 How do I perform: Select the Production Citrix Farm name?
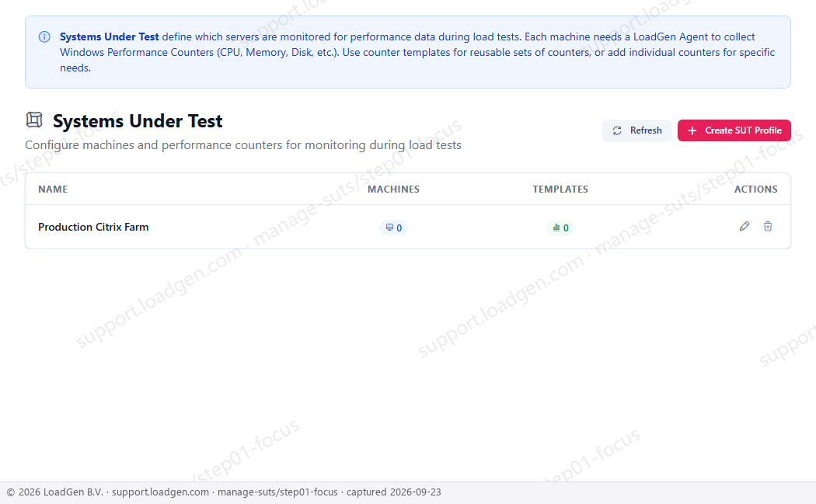coord(93,227)
